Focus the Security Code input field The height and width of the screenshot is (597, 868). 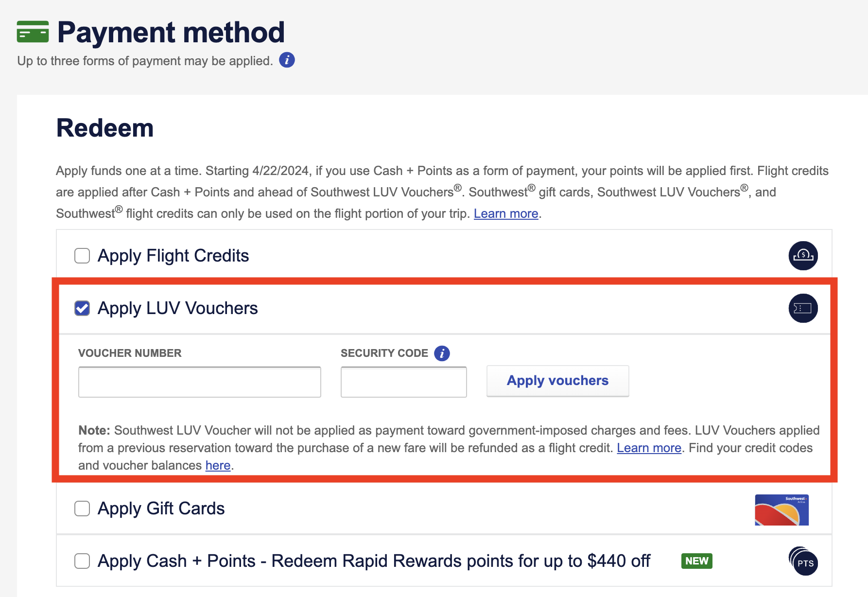404,382
